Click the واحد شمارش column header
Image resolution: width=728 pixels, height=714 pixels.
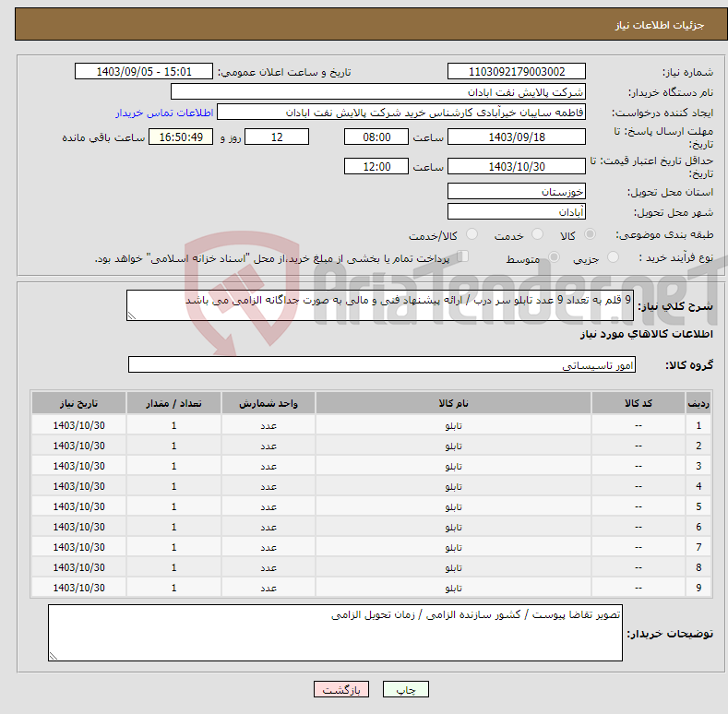(x=269, y=403)
